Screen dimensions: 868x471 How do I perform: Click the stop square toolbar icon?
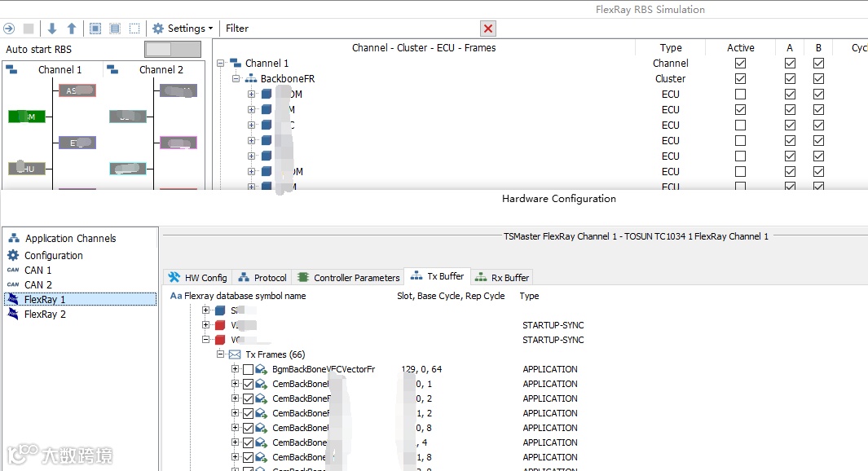click(29, 29)
